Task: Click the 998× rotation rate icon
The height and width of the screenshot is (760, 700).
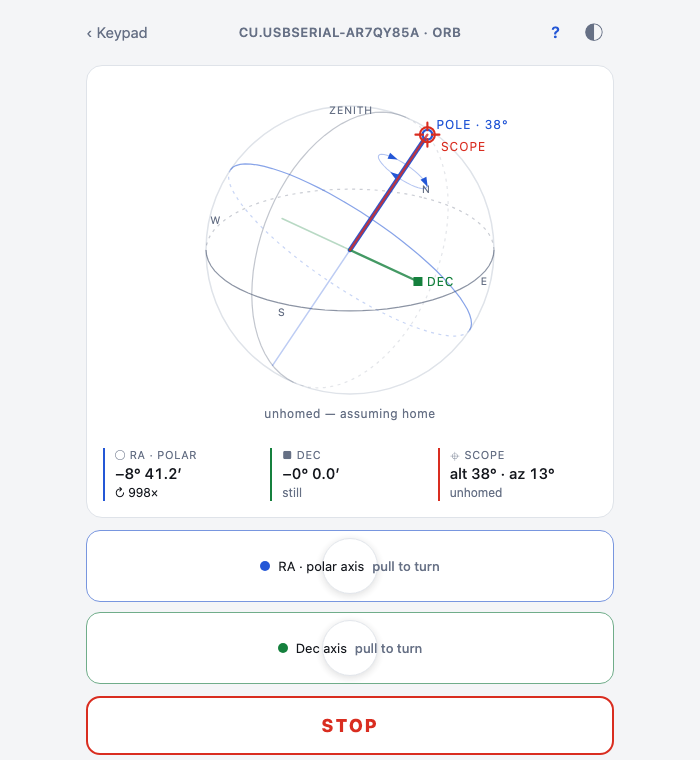Action: coord(120,493)
